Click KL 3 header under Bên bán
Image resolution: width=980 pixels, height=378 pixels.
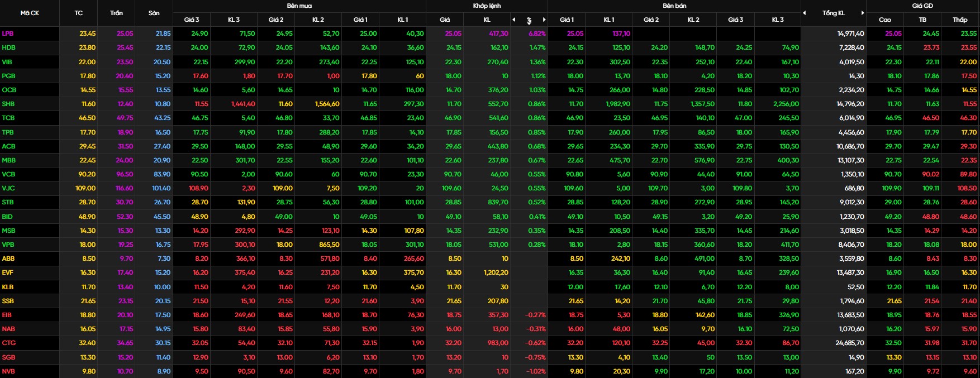[x=778, y=20]
